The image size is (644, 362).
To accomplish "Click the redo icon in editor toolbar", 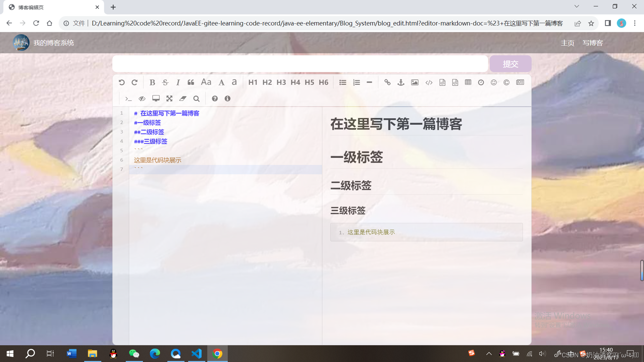I will click(135, 82).
